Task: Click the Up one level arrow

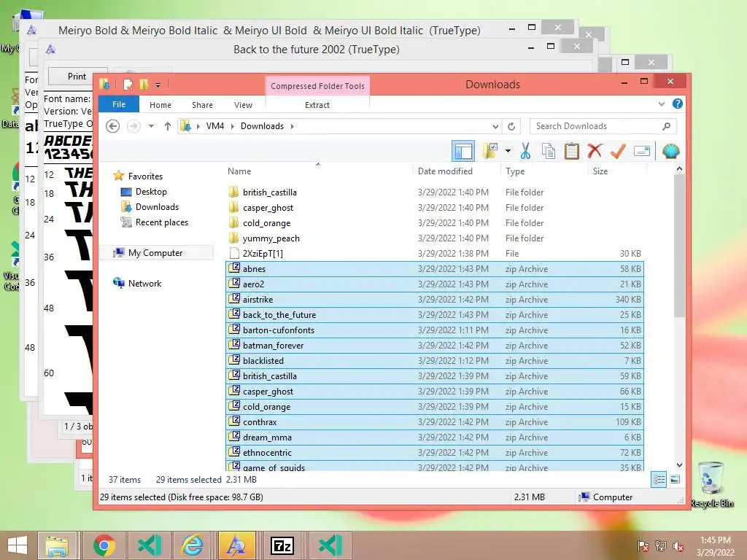Action: coord(167,126)
